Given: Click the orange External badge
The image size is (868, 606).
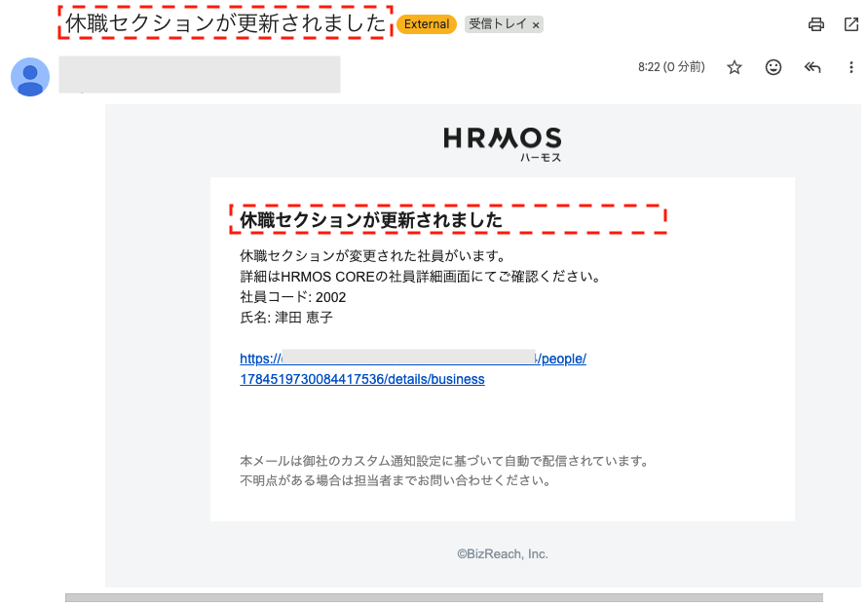Looking at the screenshot, I should [x=427, y=24].
